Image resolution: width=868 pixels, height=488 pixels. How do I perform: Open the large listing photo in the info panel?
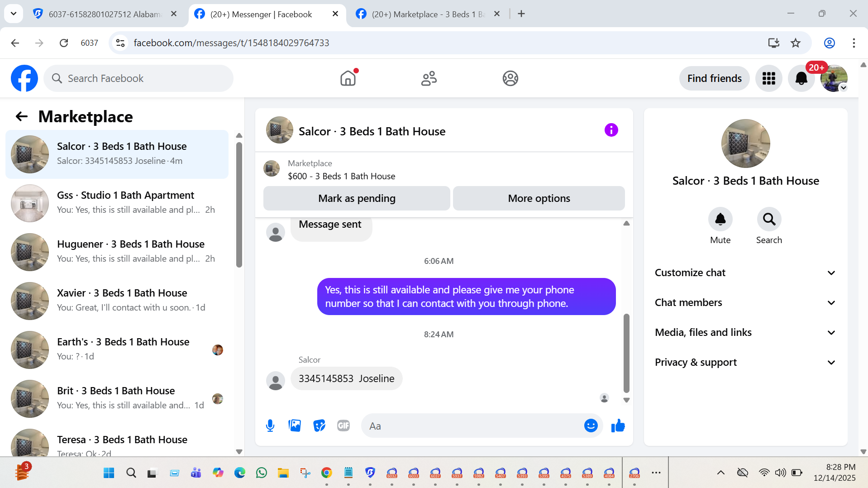click(745, 144)
